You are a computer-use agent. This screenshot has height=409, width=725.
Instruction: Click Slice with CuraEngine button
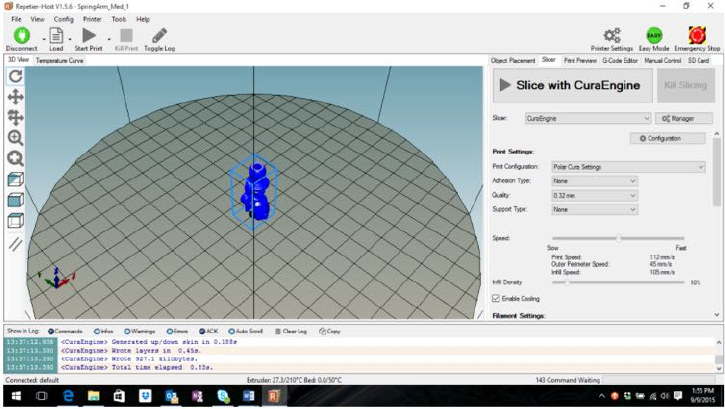(571, 86)
